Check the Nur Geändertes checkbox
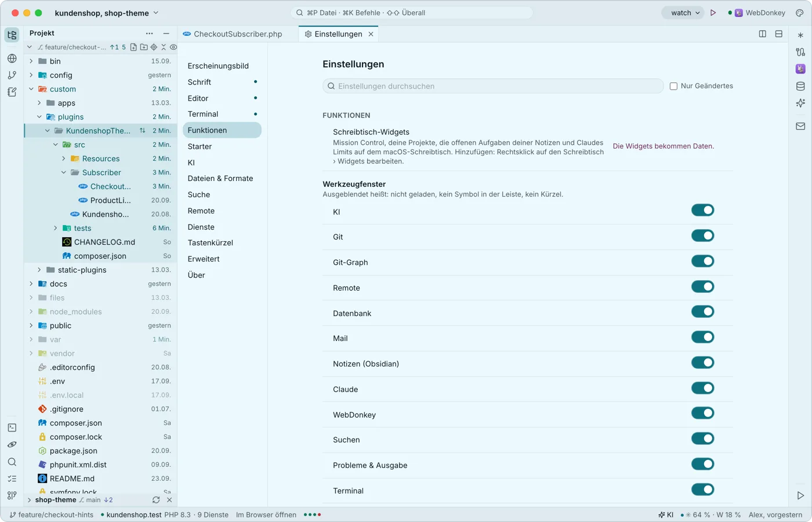This screenshot has width=812, height=522. click(673, 86)
